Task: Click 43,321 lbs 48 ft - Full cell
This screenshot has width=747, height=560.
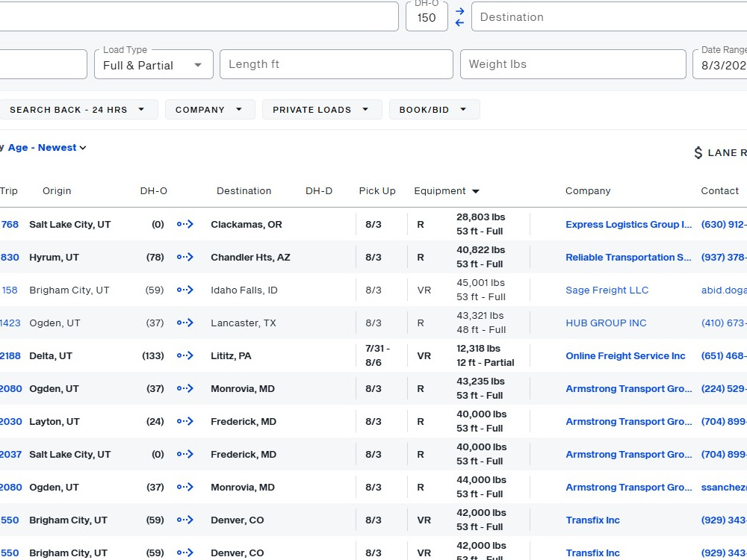Action: pos(480,323)
